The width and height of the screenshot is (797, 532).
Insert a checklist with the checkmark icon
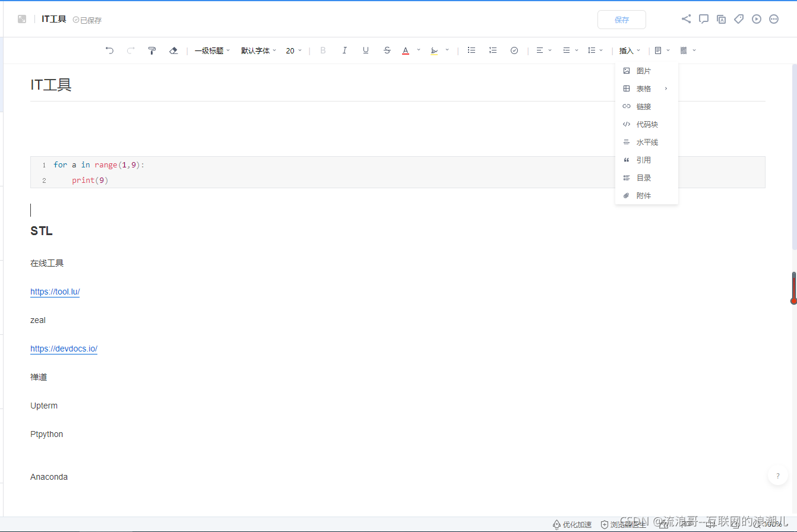click(x=514, y=50)
